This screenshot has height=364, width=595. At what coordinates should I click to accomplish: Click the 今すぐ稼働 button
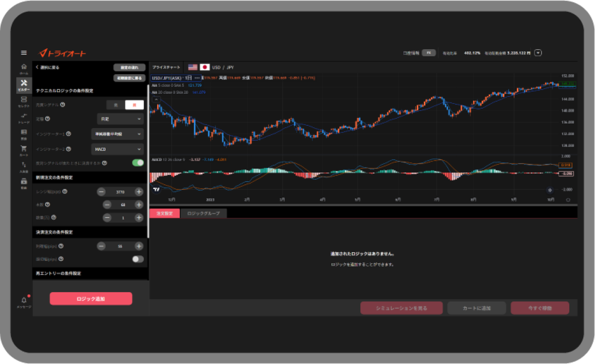pos(540,308)
